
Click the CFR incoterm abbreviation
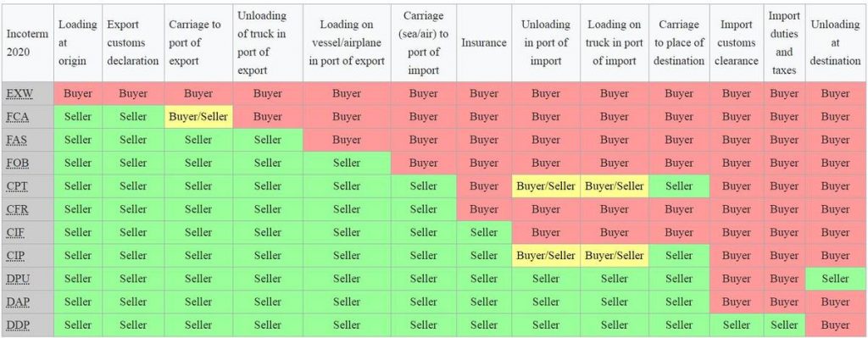tap(18, 209)
